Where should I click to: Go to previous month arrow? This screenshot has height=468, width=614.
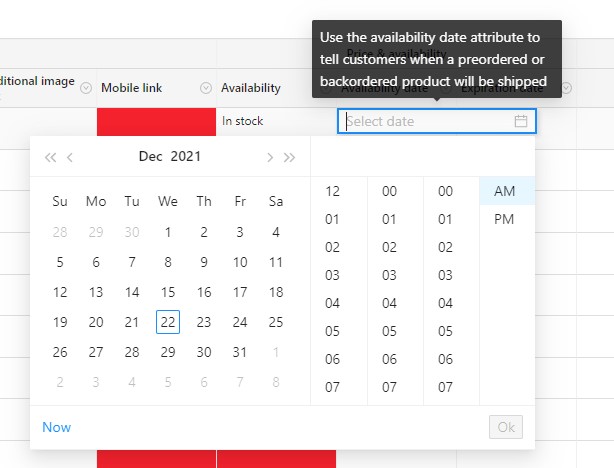70,157
